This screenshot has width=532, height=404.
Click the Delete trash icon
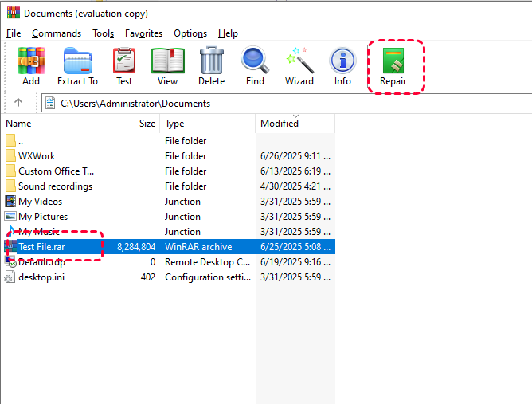coord(211,61)
